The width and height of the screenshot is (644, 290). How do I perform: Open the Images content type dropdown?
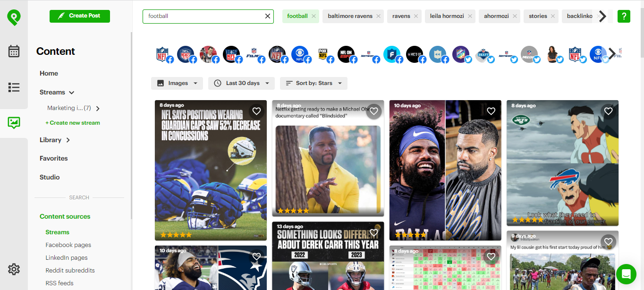(177, 83)
